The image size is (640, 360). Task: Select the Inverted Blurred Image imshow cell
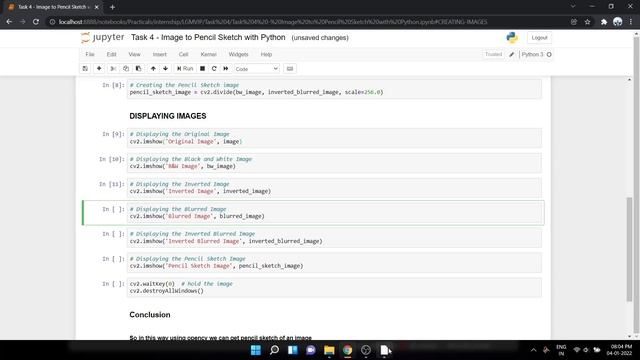(334, 238)
